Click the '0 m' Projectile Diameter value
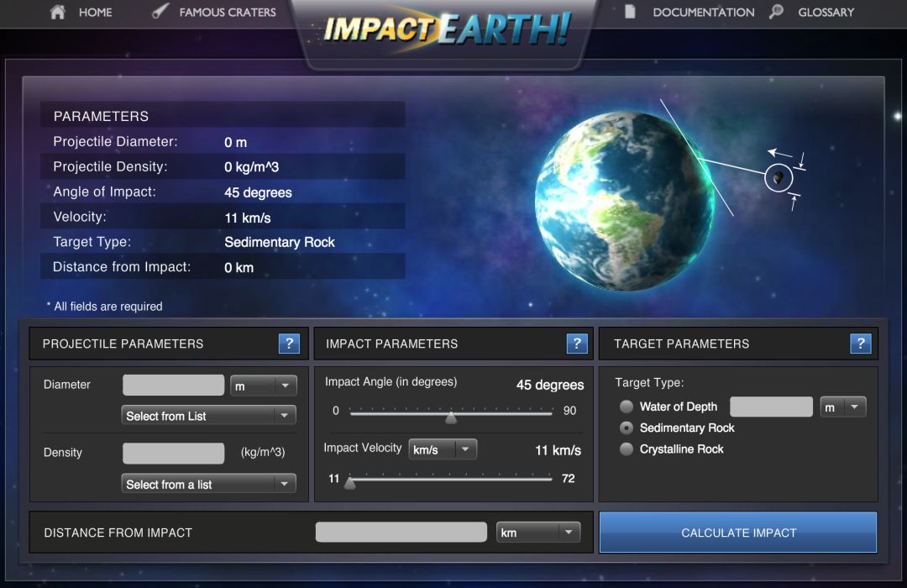 point(235,142)
